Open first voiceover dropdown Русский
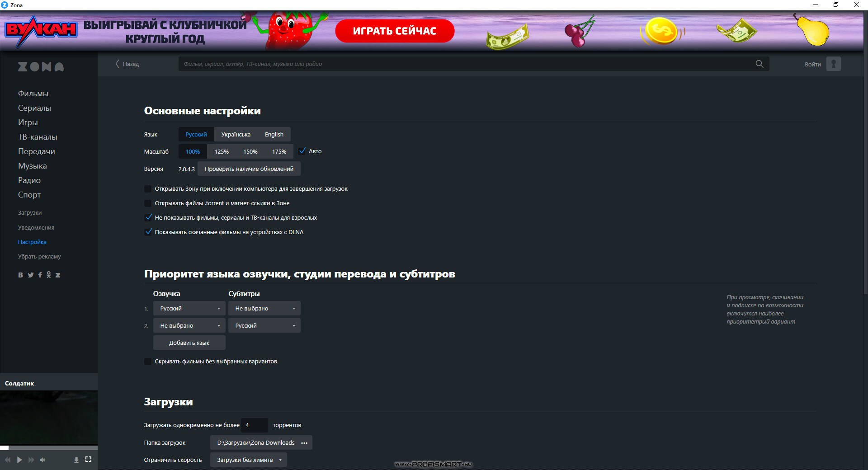868x470 pixels. pos(189,308)
